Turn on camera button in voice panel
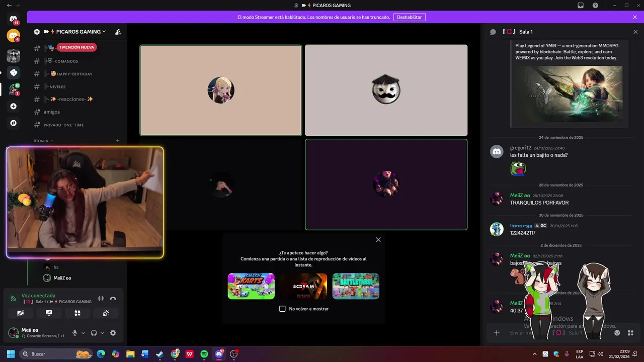The width and height of the screenshot is (644, 362). [x=20, y=313]
